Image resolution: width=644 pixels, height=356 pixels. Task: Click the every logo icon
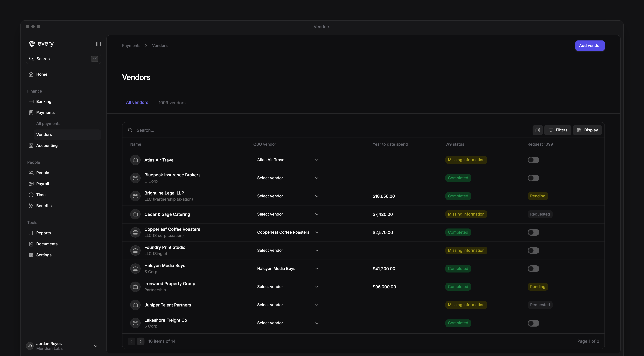click(x=32, y=44)
